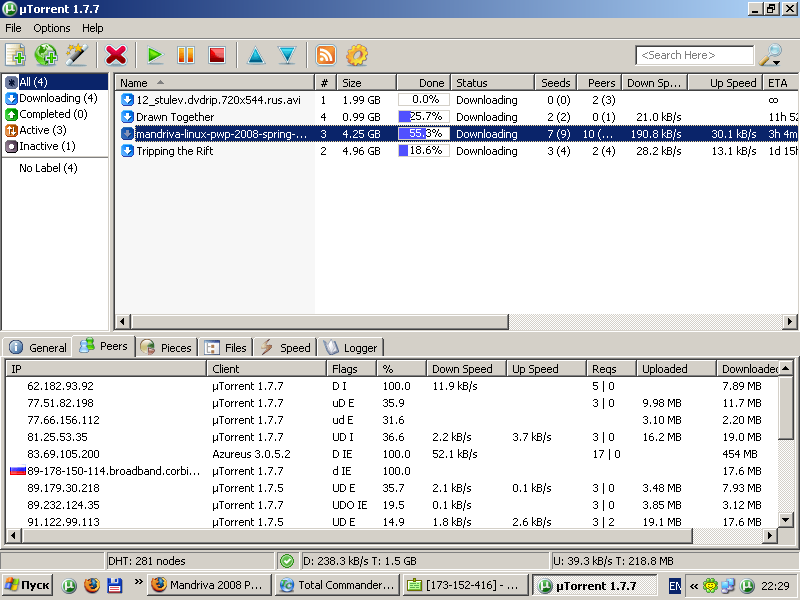Select peer 62.182.93.92
The width and height of the screenshot is (800, 600).
[x=392, y=386]
